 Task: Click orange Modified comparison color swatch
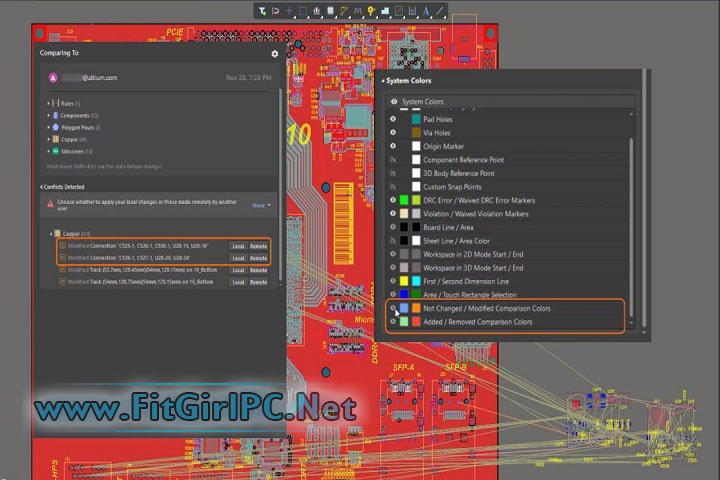pyautogui.click(x=416, y=309)
